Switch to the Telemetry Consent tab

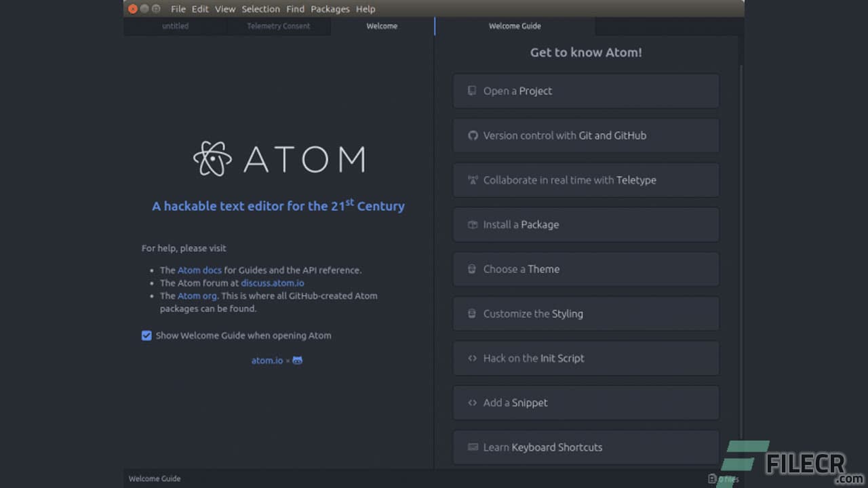point(278,26)
